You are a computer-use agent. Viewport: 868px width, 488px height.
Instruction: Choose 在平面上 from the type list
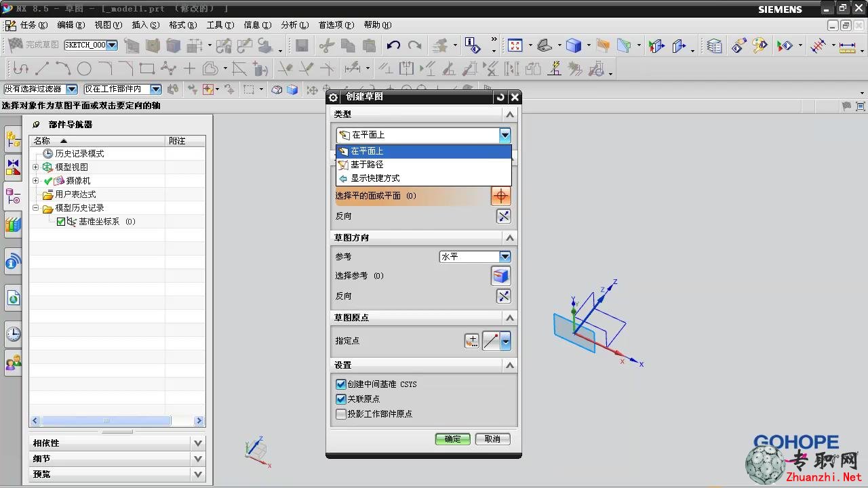click(424, 151)
